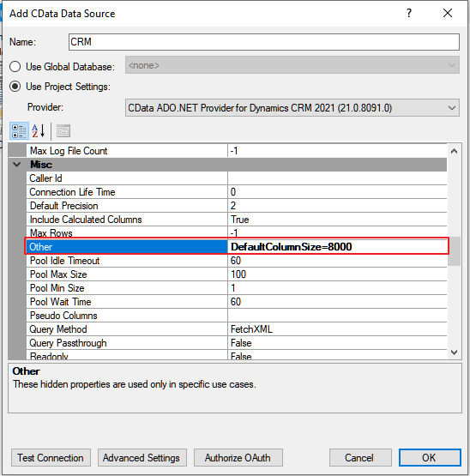Select the Use Project Settings radio button
470x476 pixels.
click(15, 87)
